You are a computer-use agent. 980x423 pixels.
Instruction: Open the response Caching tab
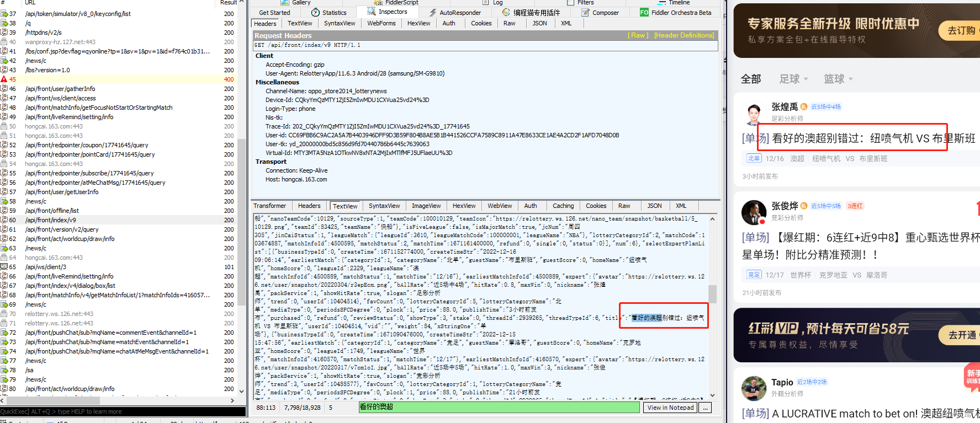point(563,206)
